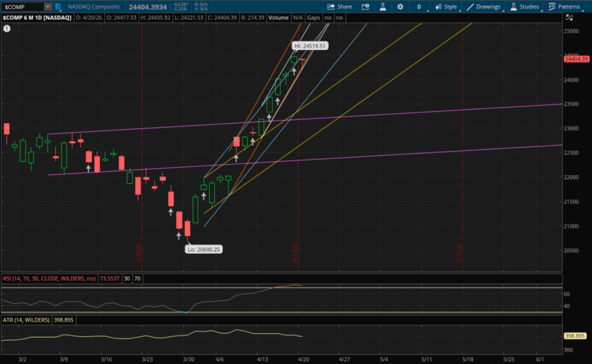Click the Patterns button
The width and height of the screenshot is (592, 364).
(x=564, y=7)
